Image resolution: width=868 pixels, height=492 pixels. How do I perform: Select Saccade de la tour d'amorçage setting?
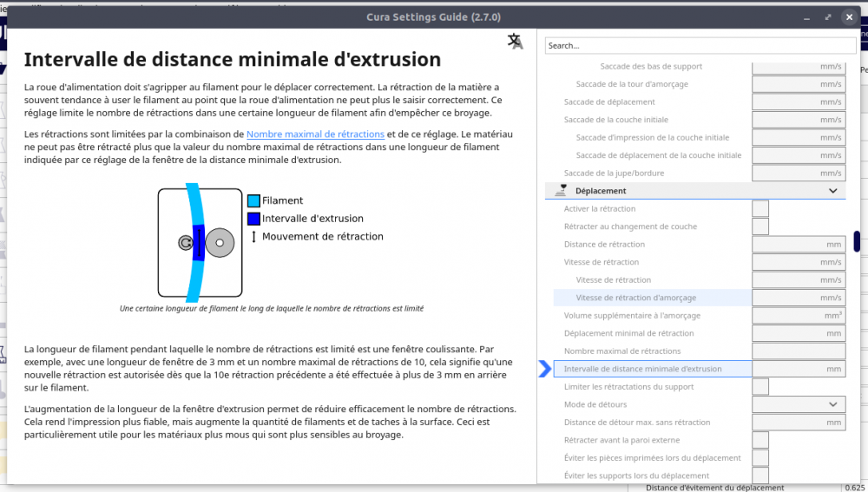tap(632, 84)
